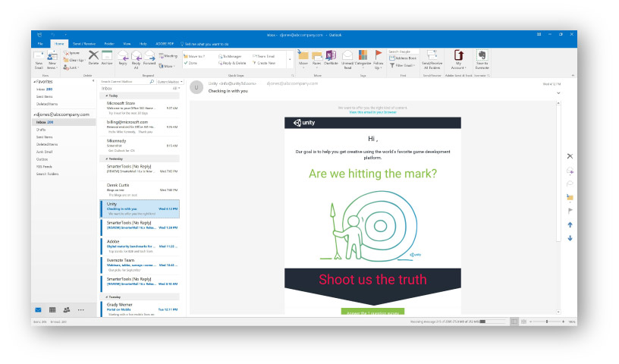This screenshot has width=619, height=364.
Task: Create a New Email from ribbon
Action: click(39, 60)
